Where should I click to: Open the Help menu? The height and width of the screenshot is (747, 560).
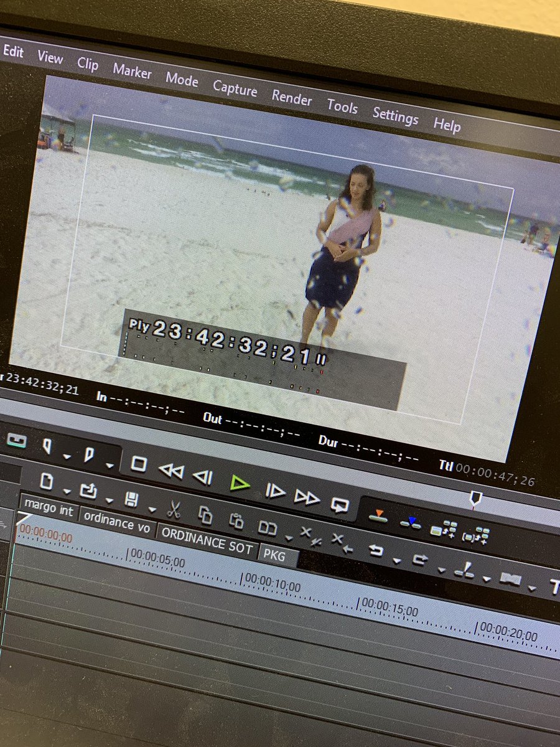coord(447,125)
